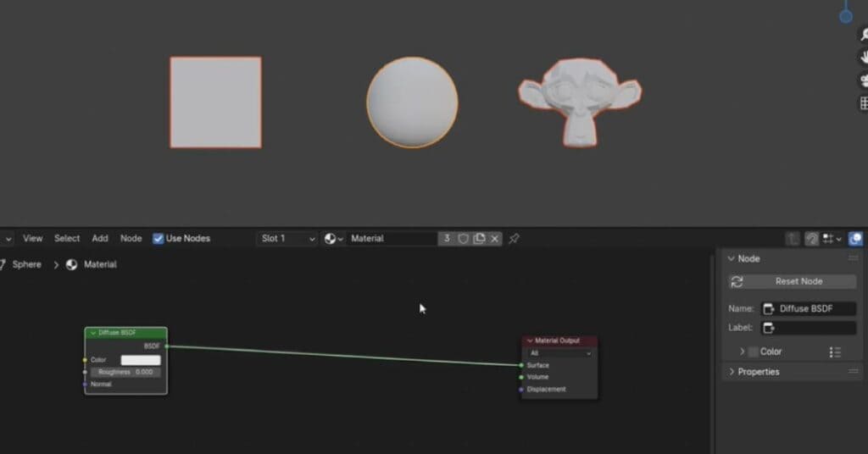
Task: Click the Reset Node button
Action: 792,281
